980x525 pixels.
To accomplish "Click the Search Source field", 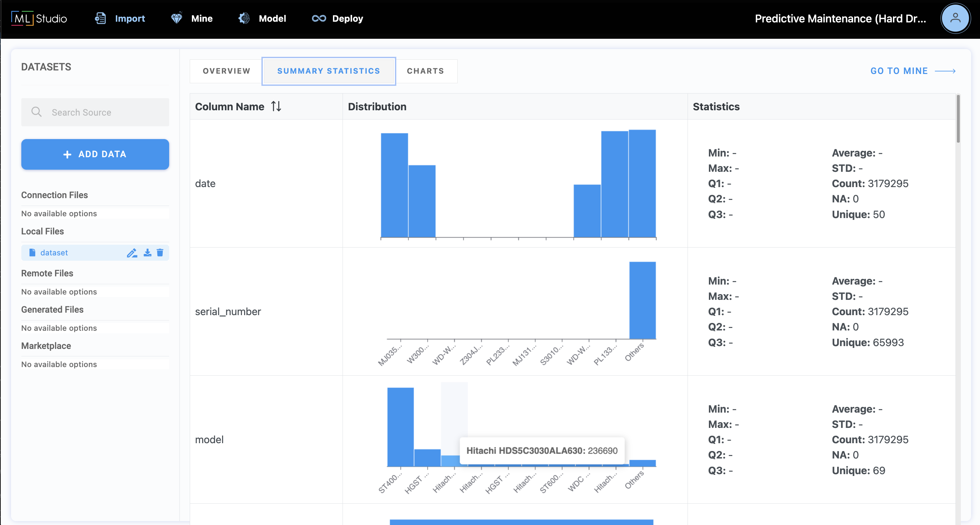I will [x=95, y=112].
